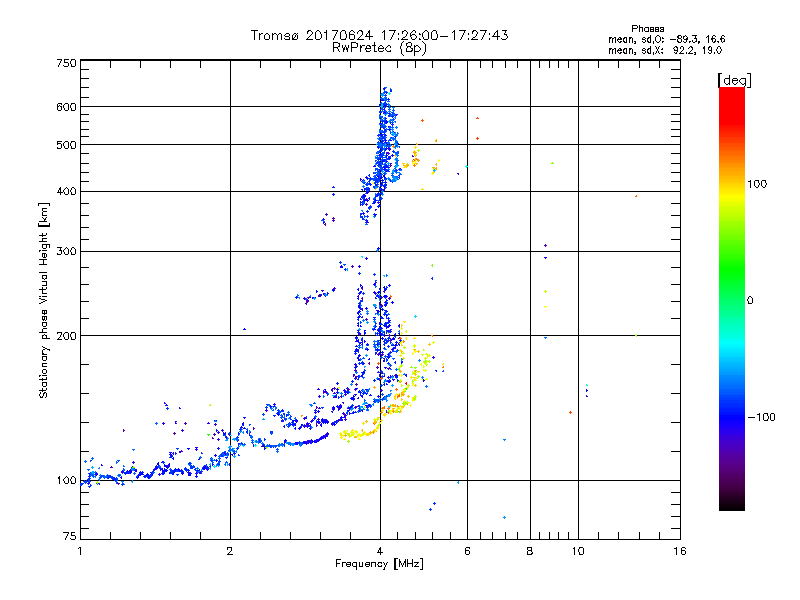This screenshot has height=600, width=800.
Task: Click the plot title 'Tromsø 20170624 17:26:00-17:27:43'
Action: pyautogui.click(x=379, y=35)
